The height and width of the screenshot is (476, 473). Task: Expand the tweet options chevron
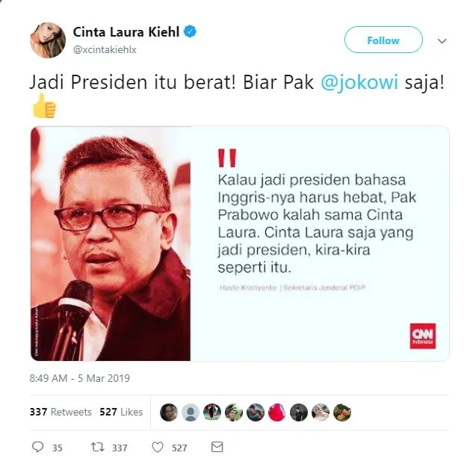[x=442, y=40]
